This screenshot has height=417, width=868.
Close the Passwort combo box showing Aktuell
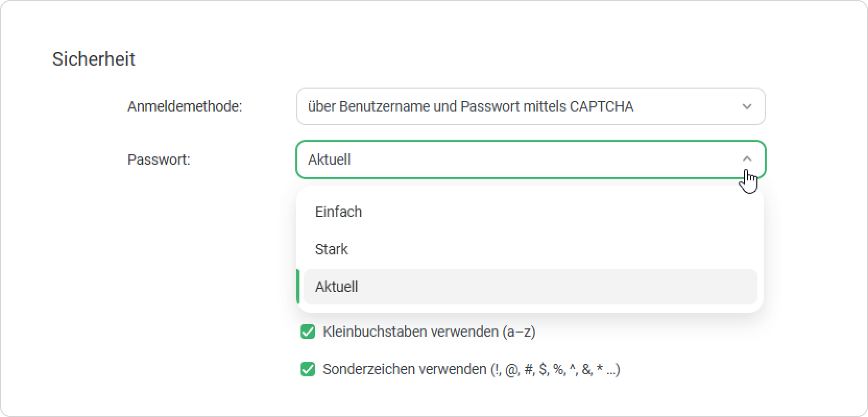pyautogui.click(x=531, y=160)
